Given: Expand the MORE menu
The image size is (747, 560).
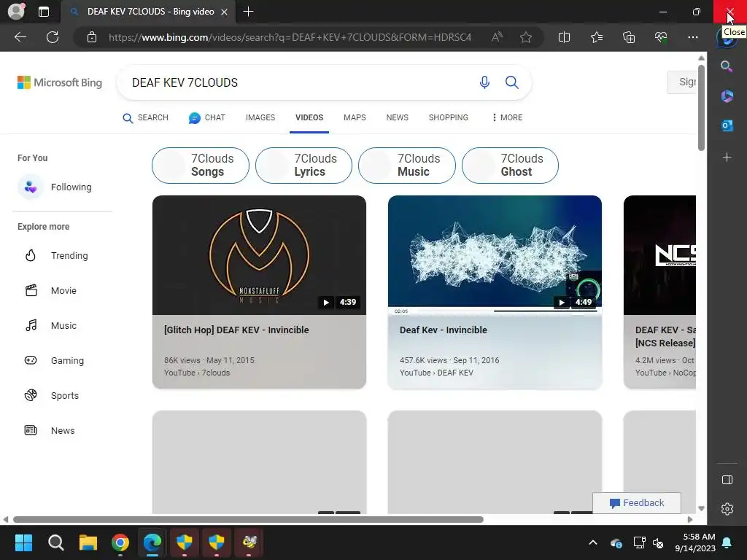Looking at the screenshot, I should tap(508, 117).
